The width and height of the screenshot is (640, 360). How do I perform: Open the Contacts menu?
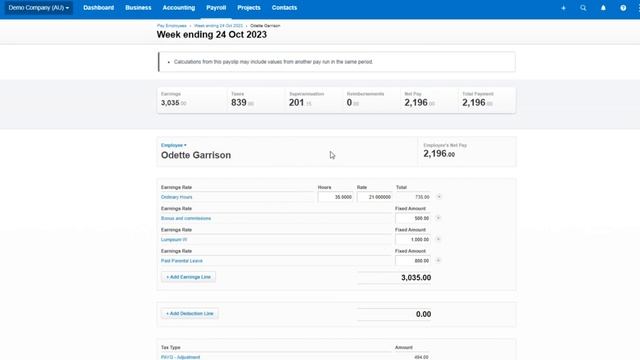[284, 8]
